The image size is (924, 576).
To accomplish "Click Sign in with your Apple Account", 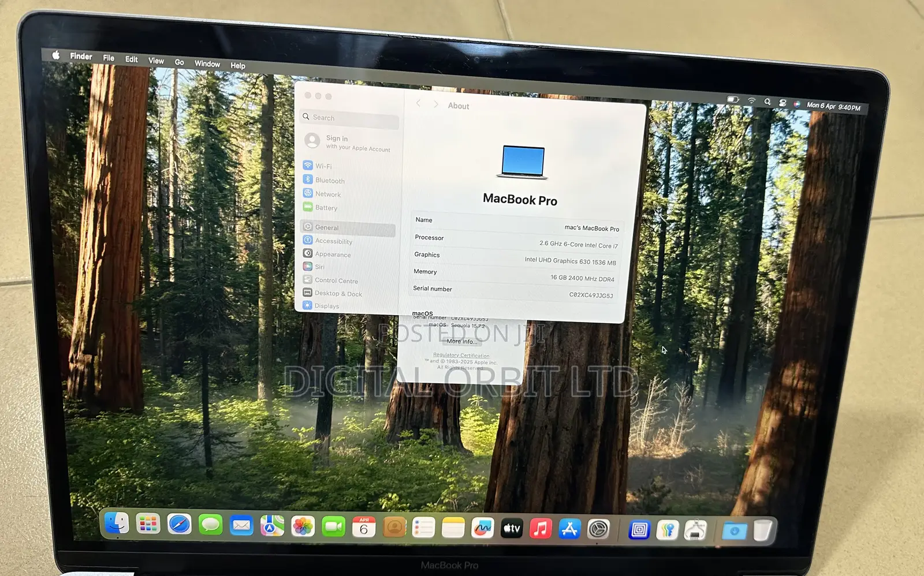I will [348, 143].
